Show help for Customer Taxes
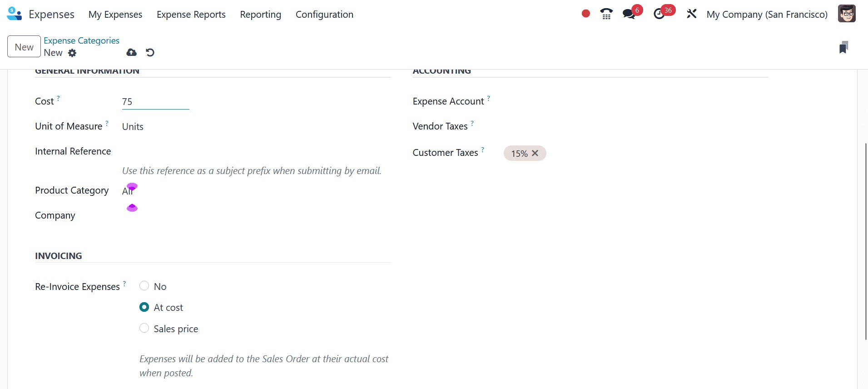 click(x=482, y=149)
